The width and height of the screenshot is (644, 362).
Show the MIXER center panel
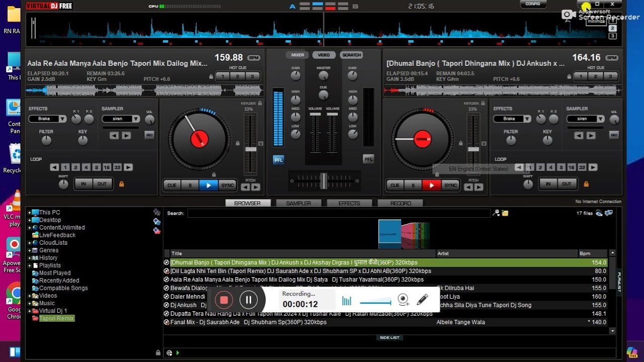(x=297, y=55)
